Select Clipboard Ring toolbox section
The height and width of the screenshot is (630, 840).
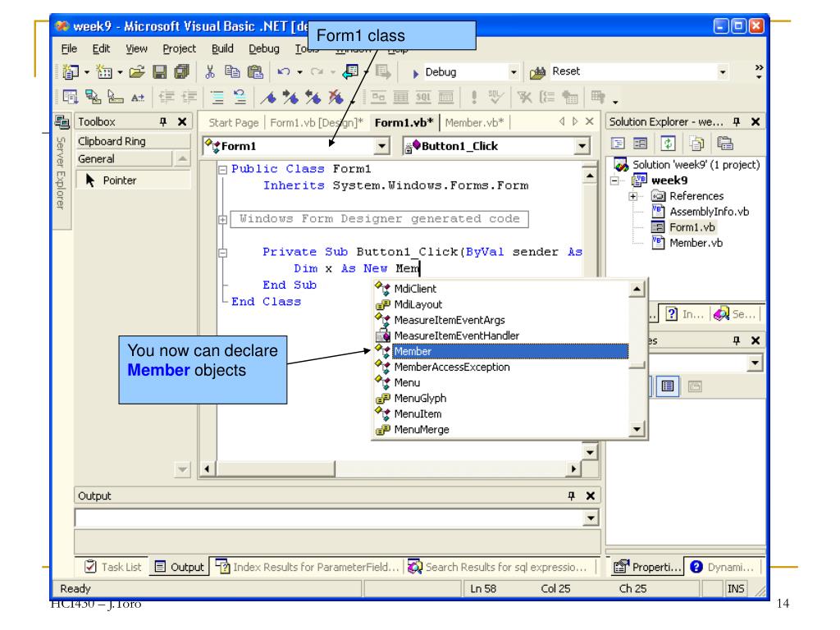point(132,141)
